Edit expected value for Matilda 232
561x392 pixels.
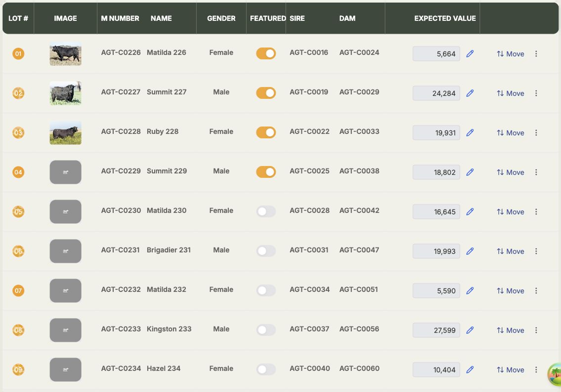pyautogui.click(x=470, y=291)
